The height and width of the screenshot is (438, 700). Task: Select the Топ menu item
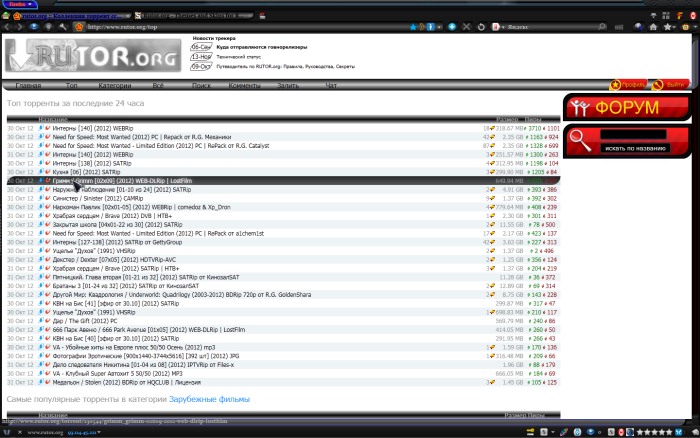73,86
